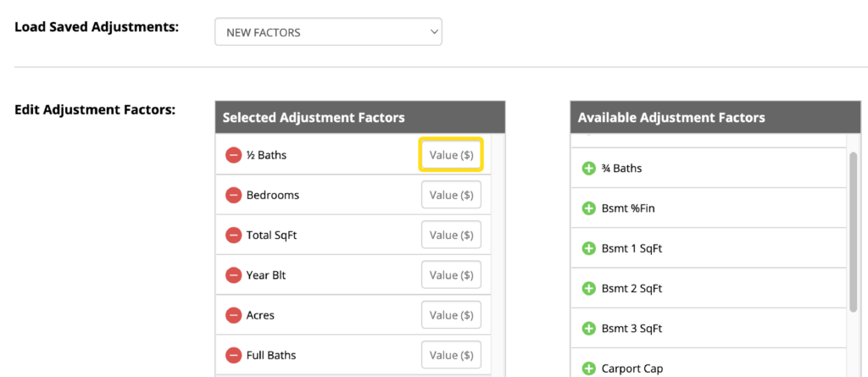
Task: Click the Year Blt value box
Action: [451, 274]
